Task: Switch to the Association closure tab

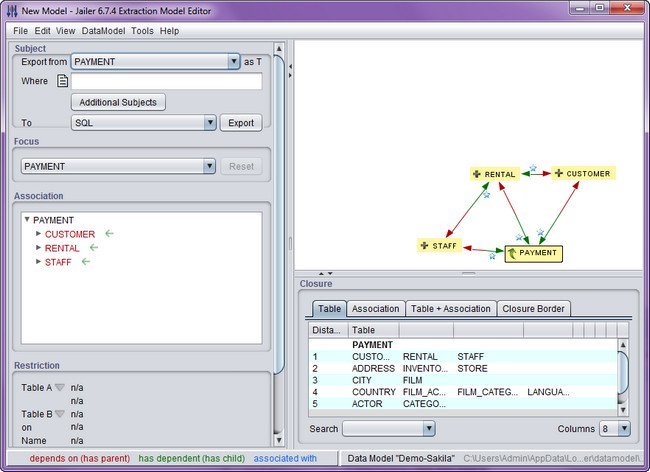Action: (x=376, y=309)
